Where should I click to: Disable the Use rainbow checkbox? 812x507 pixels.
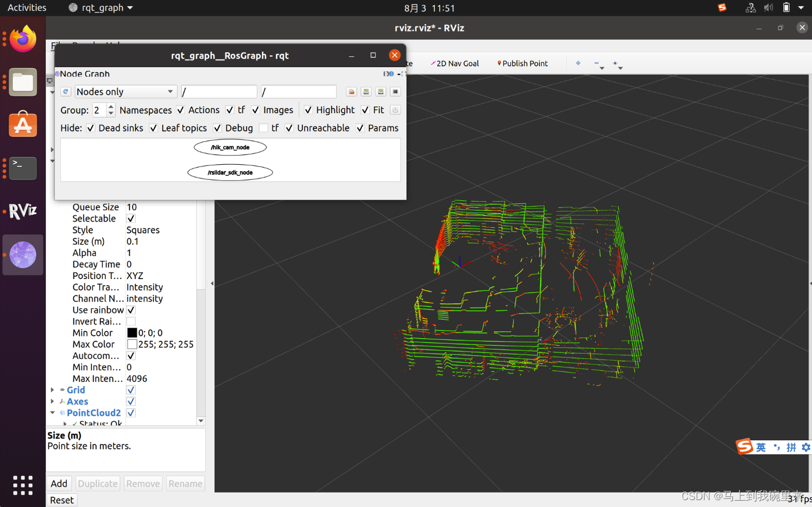pos(131,310)
